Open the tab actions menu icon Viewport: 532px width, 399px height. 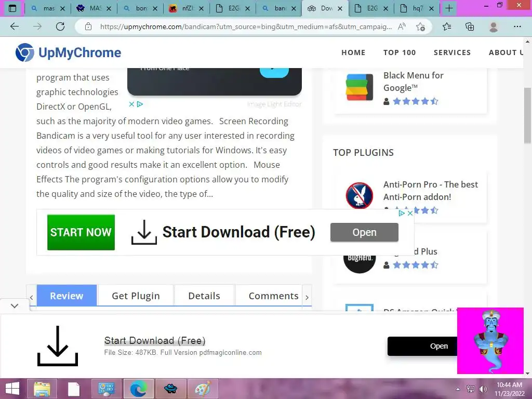[12, 8]
